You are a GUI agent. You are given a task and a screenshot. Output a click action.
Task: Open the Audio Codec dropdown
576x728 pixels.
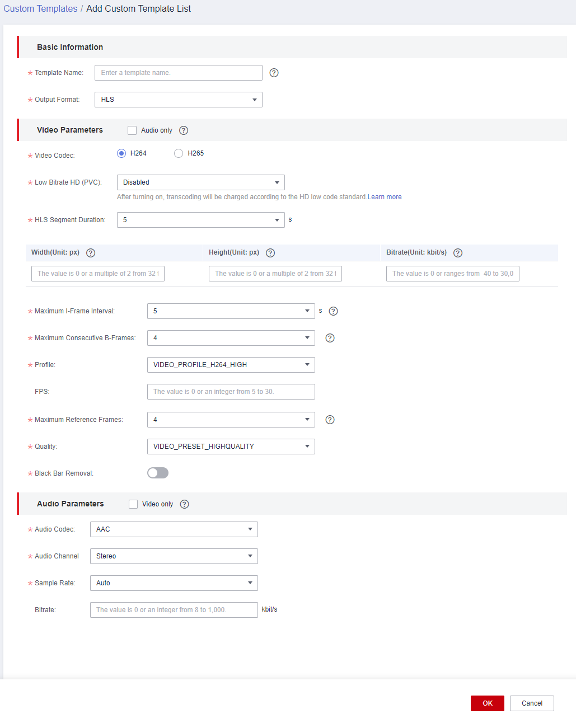(x=174, y=529)
